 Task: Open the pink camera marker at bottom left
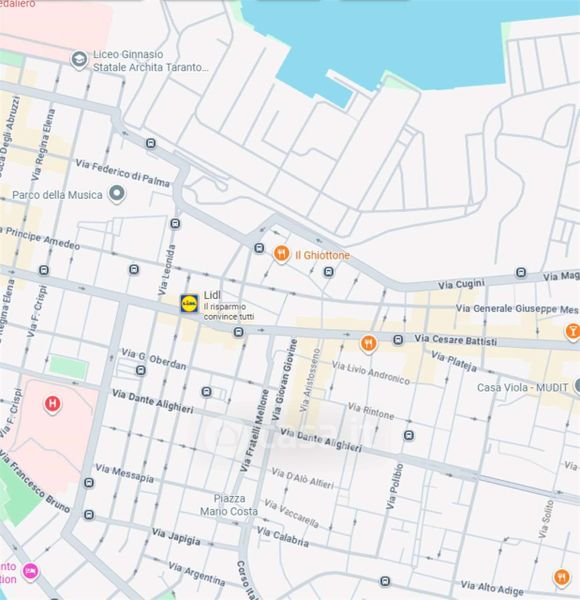click(31, 572)
